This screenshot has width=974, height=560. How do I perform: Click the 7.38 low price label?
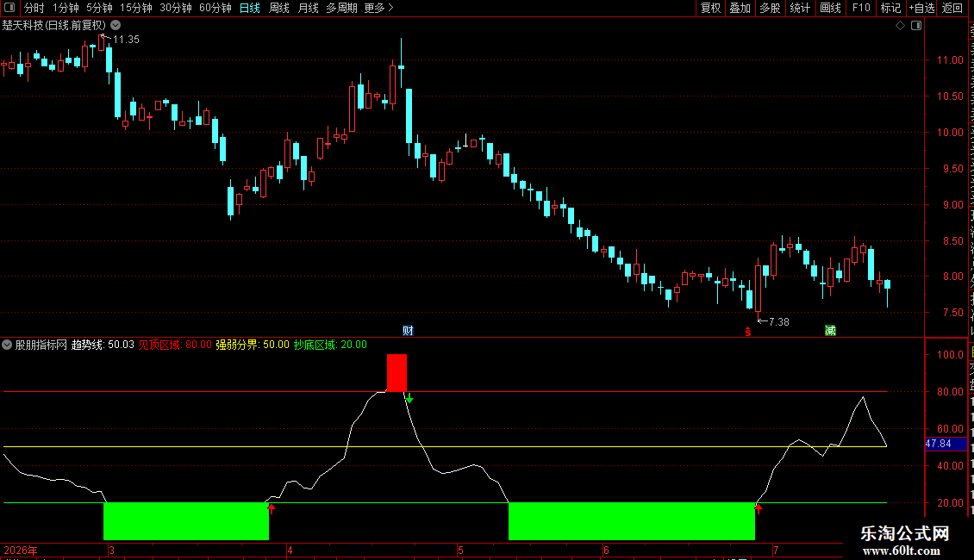pyautogui.click(x=779, y=322)
